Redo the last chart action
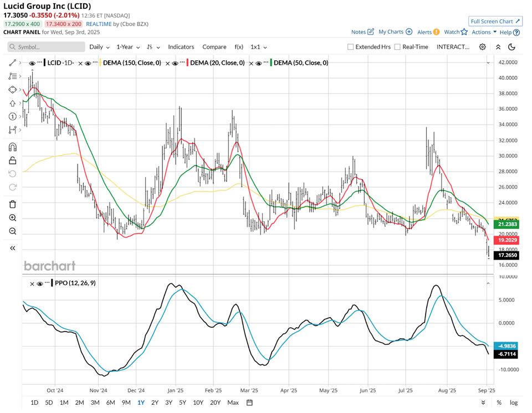The image size is (532, 413). 13,187
